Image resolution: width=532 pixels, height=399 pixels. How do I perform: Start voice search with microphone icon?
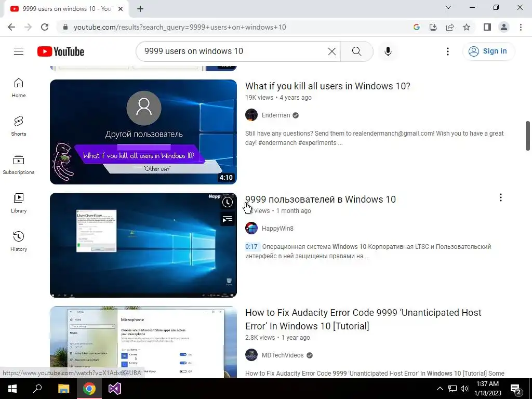388,51
